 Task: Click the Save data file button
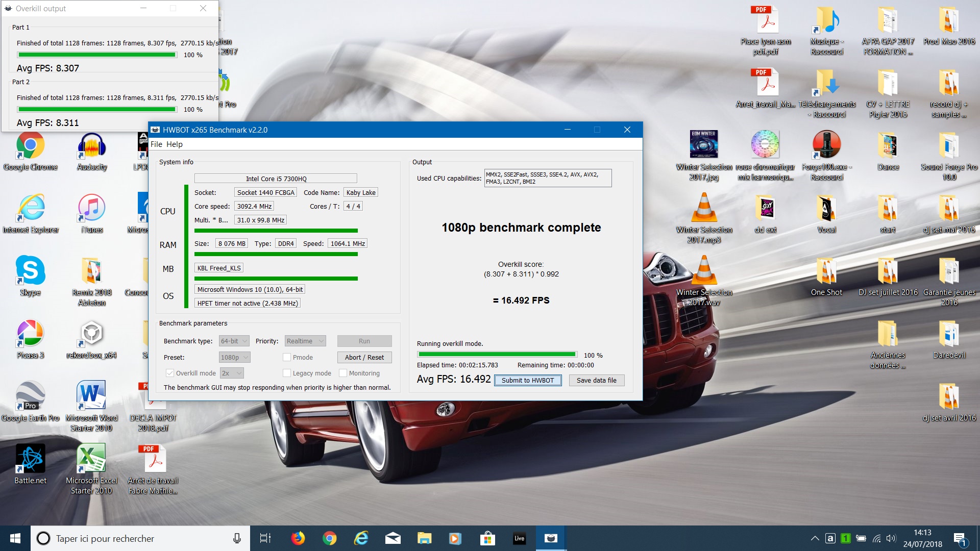tap(597, 381)
